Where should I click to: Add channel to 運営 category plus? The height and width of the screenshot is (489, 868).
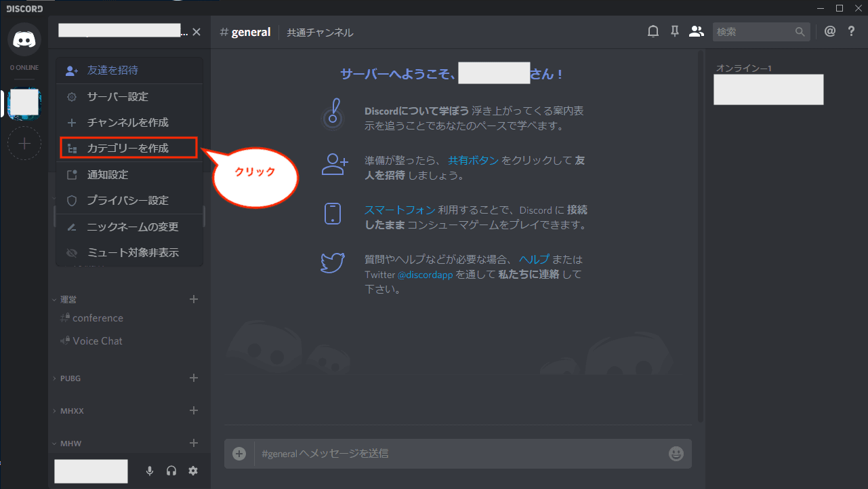tap(194, 299)
